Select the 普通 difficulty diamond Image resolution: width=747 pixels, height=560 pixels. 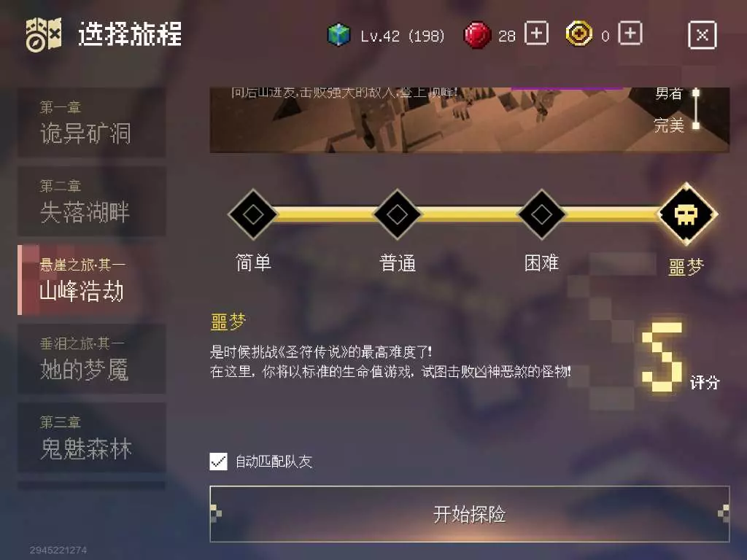pos(397,214)
